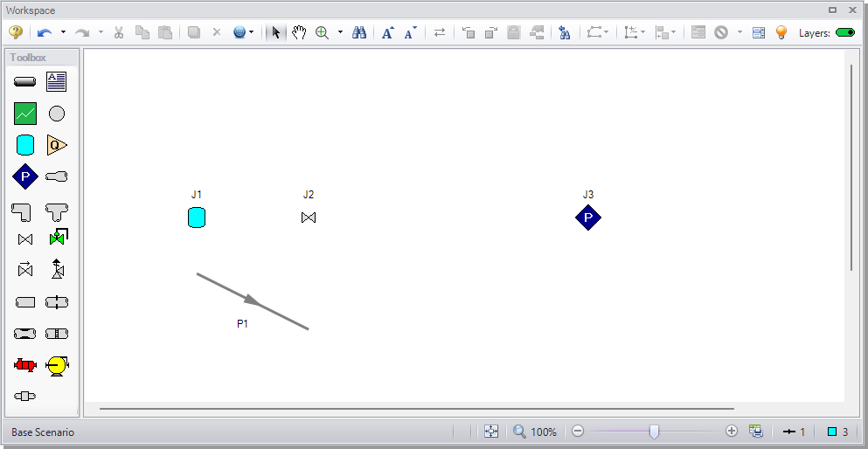Pick the Relief Valve junction
This screenshot has height=449, width=868.
pos(57,269)
